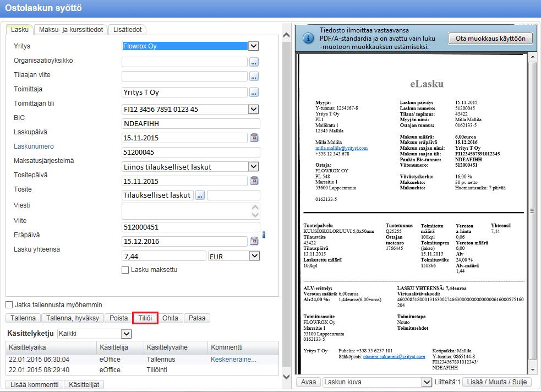Toggle the Lasku maksettu checkbox
The image size is (541, 392).
coord(125,270)
